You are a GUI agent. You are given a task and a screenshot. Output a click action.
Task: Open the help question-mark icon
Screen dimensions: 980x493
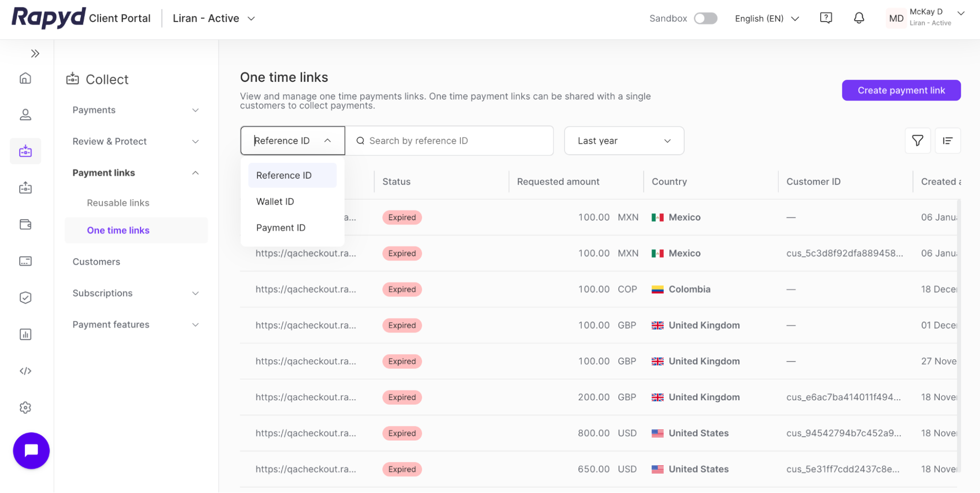[x=826, y=18]
